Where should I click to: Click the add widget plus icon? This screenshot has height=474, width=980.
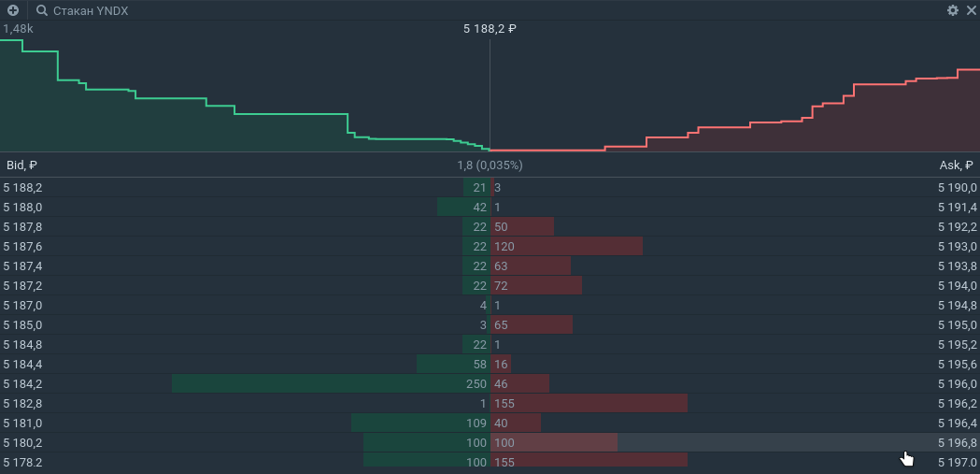12,10
